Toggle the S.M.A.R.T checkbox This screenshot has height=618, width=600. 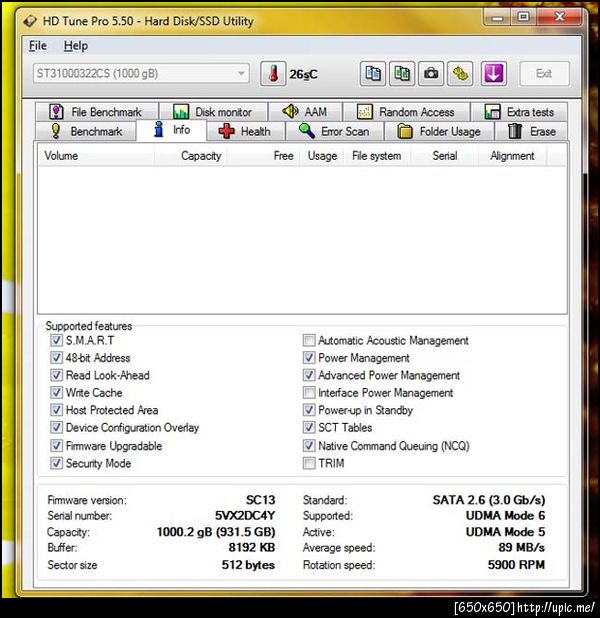56,340
